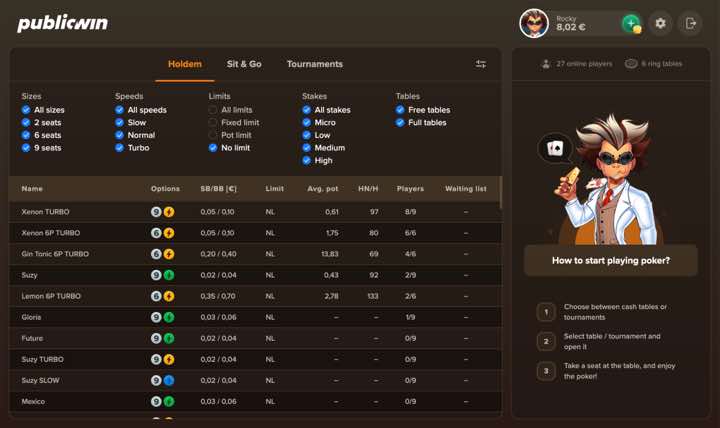The image size is (720, 428).
Task: Open filter sliders icon beside tabs
Action: pos(481,64)
